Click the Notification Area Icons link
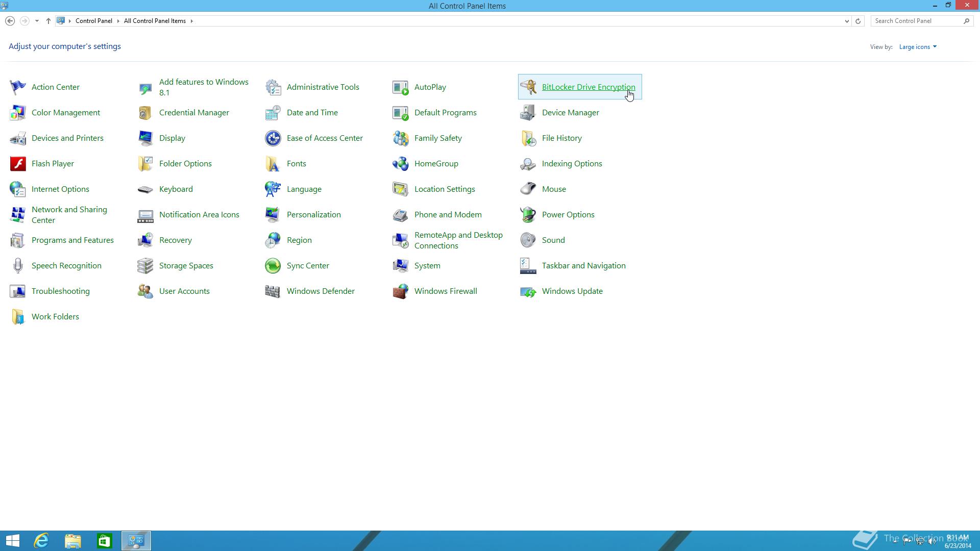 [199, 215]
